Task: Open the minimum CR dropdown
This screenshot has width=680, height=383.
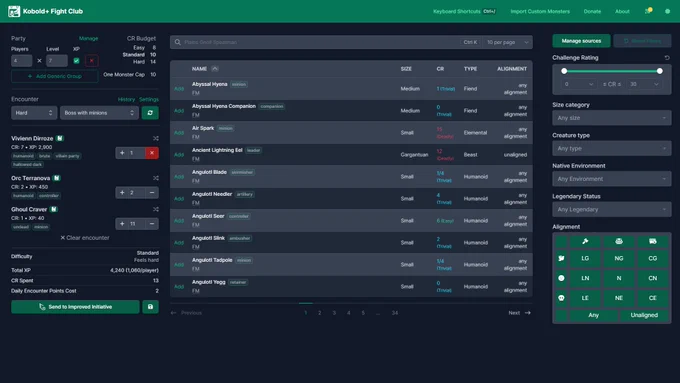Action: (579, 84)
